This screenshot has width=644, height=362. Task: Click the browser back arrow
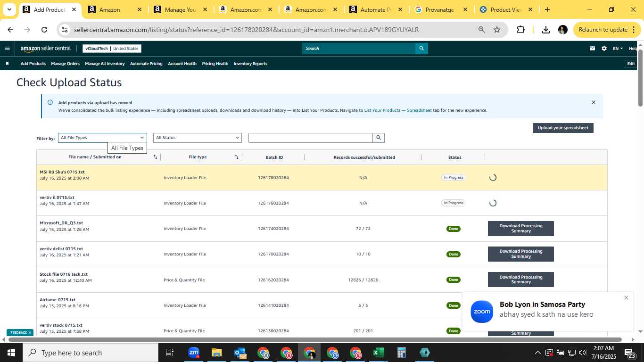[x=10, y=30]
